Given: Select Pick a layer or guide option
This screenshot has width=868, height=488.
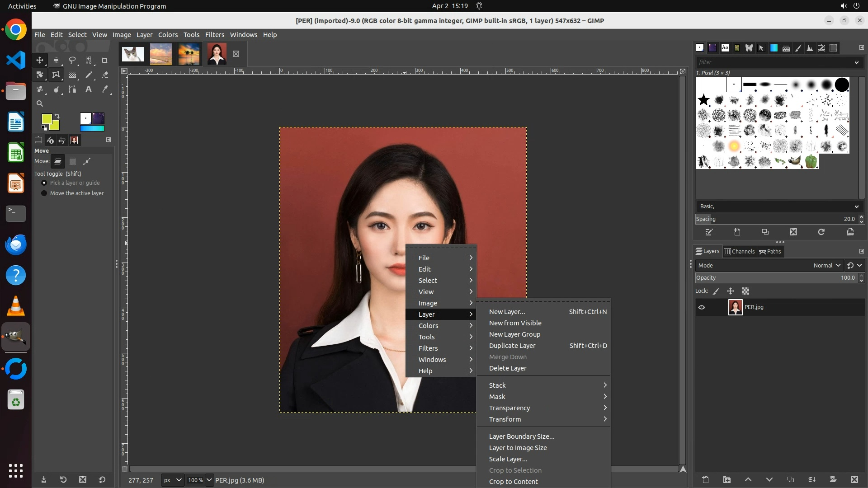Looking at the screenshot, I should (x=44, y=183).
